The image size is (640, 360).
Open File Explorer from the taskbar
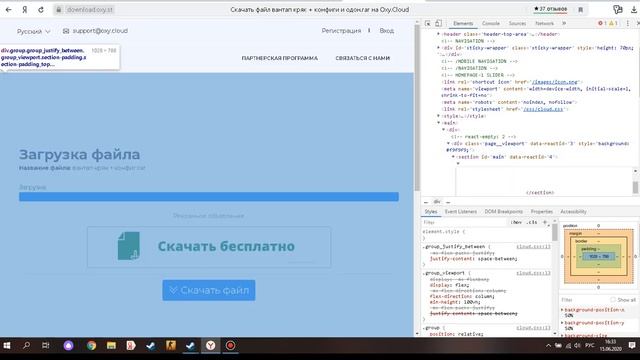(x=111, y=346)
